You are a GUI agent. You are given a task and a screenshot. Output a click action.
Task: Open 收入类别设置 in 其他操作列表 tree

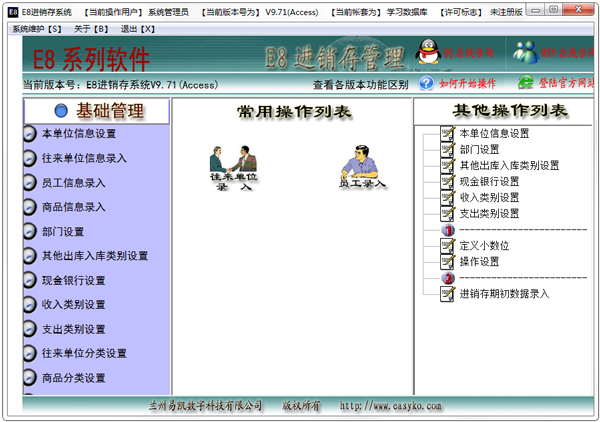pos(489,198)
